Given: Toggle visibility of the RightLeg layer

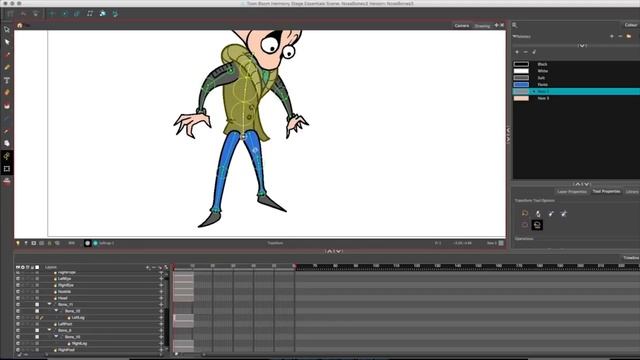Looking at the screenshot, I should click(18, 344).
